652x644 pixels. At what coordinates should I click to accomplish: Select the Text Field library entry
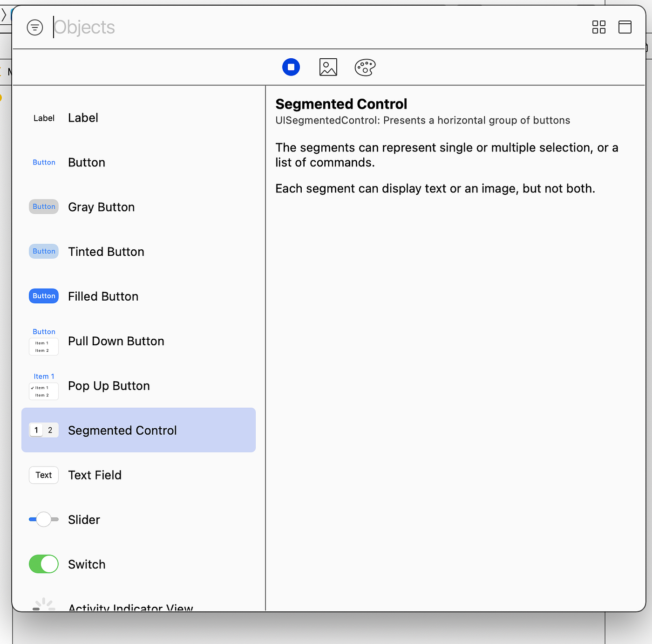[95, 475]
